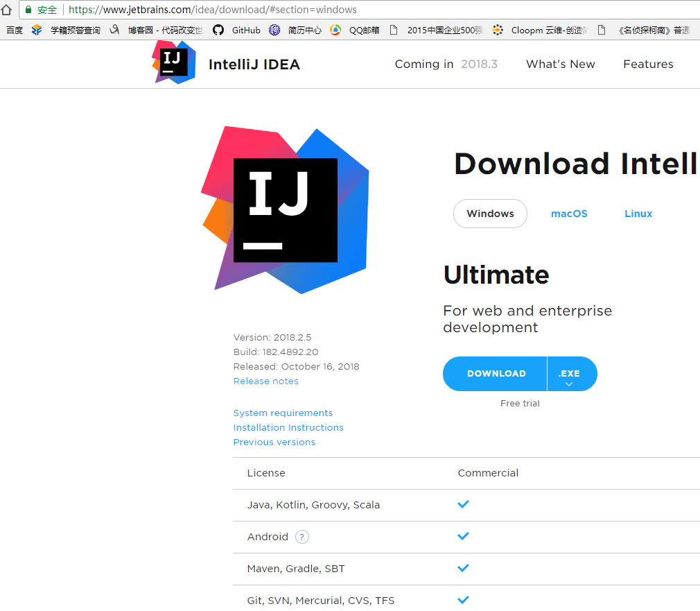The height and width of the screenshot is (611, 700).
Task: Click the Ultimate edition heading
Action: (x=496, y=275)
